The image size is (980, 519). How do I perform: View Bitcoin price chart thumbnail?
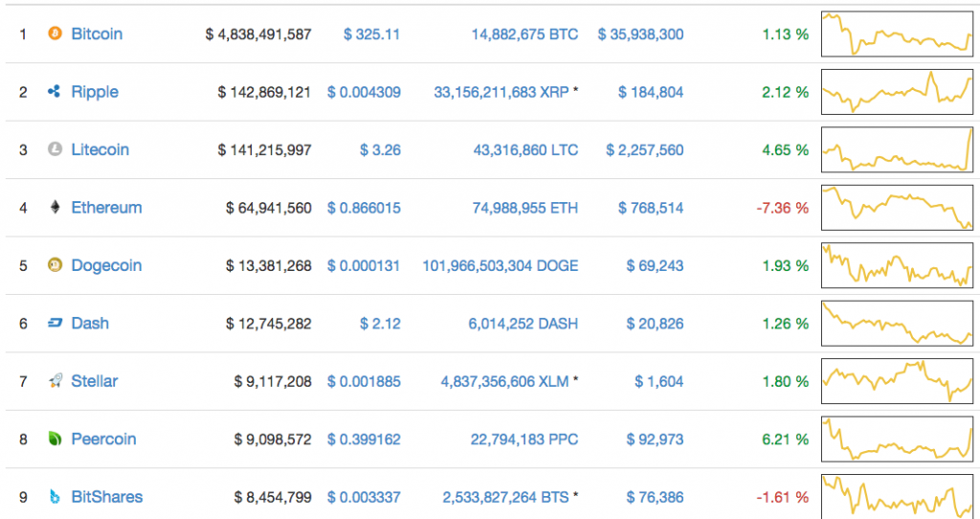[x=897, y=34]
